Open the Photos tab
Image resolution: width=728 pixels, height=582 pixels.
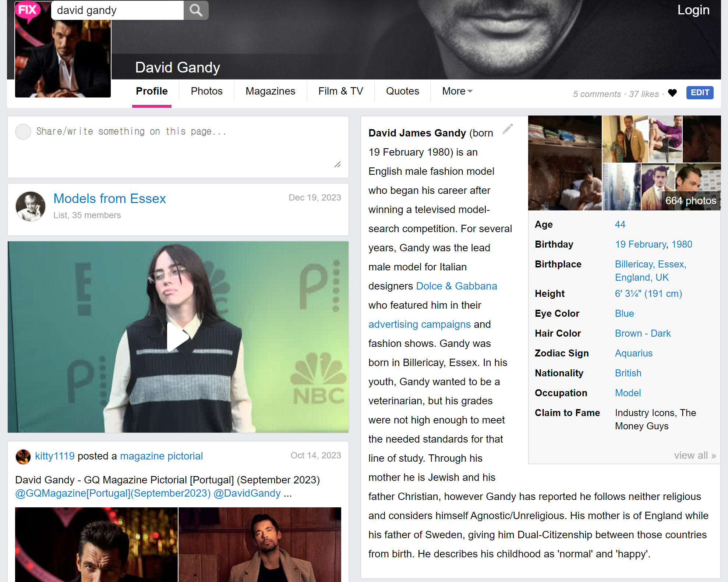point(206,91)
